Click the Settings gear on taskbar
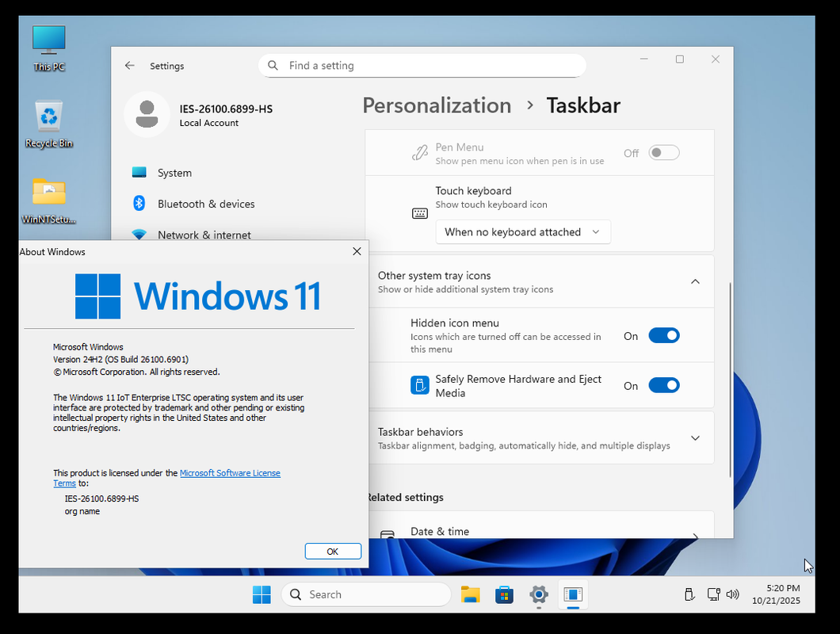 coord(538,594)
